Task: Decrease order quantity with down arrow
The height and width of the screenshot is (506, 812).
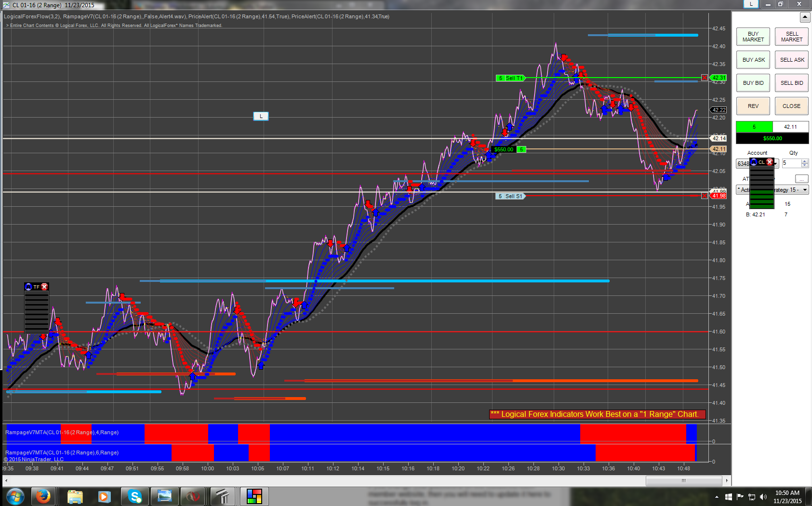Action: [805, 165]
